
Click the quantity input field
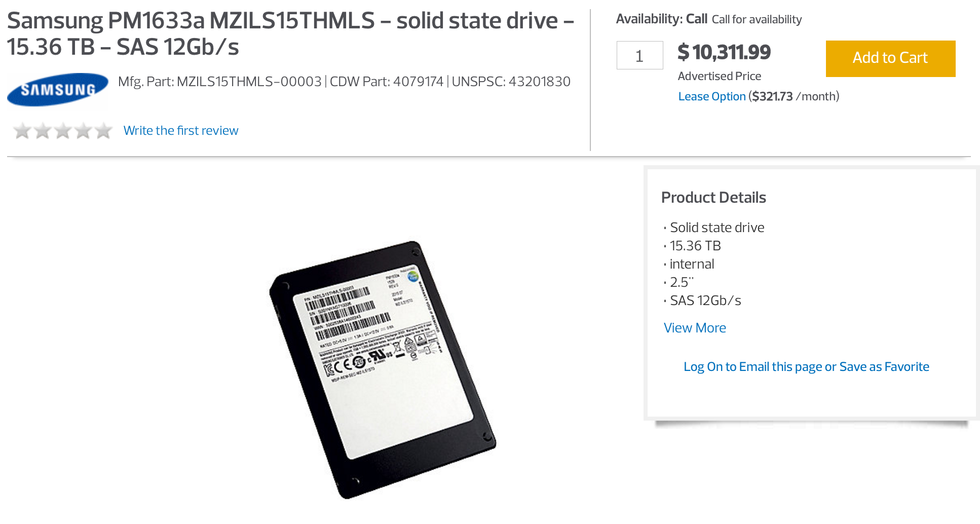click(x=639, y=56)
